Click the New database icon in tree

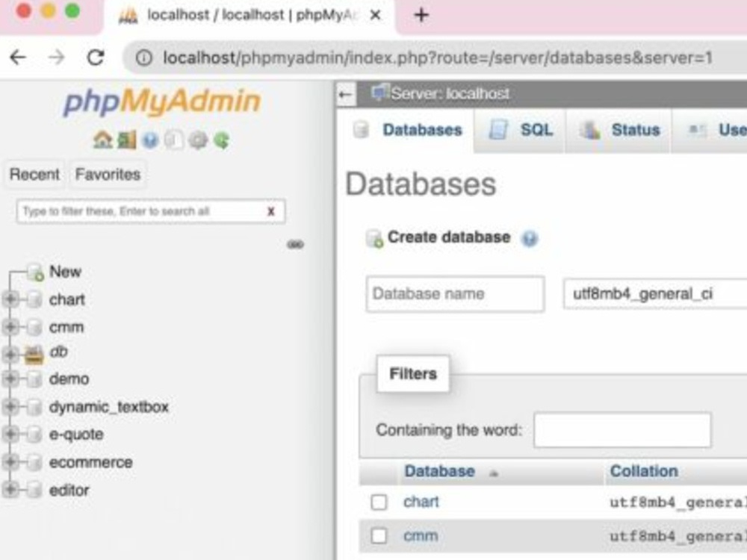pyautogui.click(x=35, y=273)
